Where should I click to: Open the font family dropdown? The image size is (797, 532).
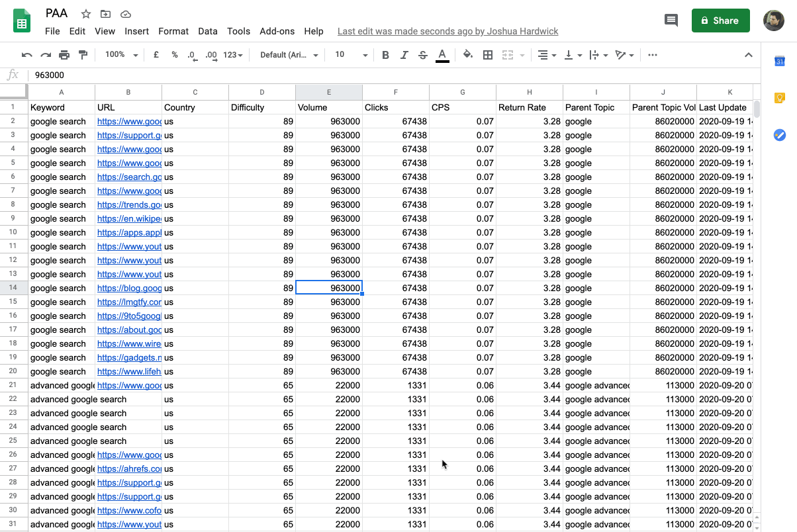[x=289, y=55]
